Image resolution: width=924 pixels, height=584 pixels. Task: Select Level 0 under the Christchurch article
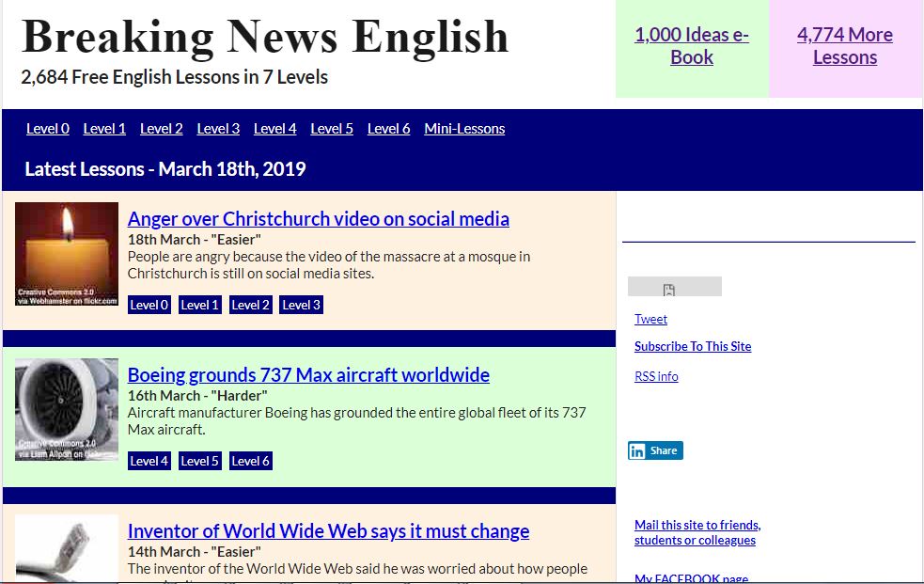click(x=149, y=304)
